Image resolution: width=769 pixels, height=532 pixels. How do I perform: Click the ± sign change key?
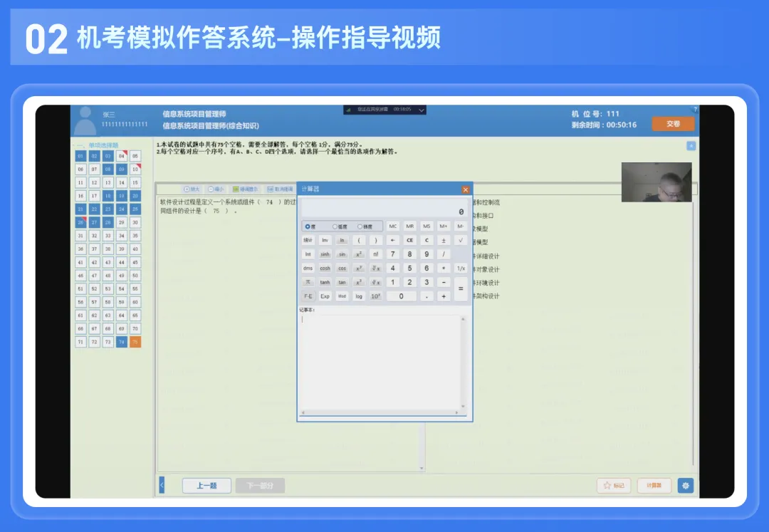pos(444,240)
